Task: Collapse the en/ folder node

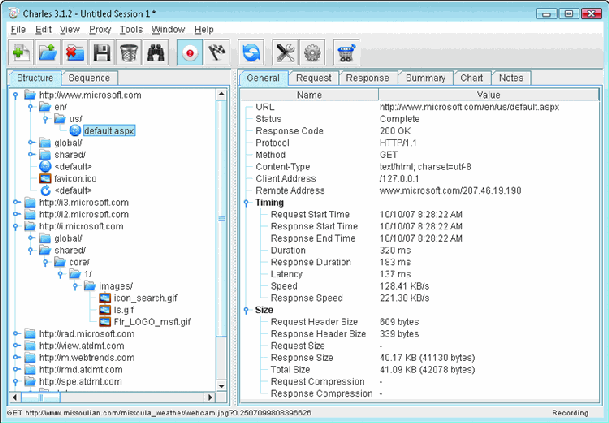Action: point(30,107)
